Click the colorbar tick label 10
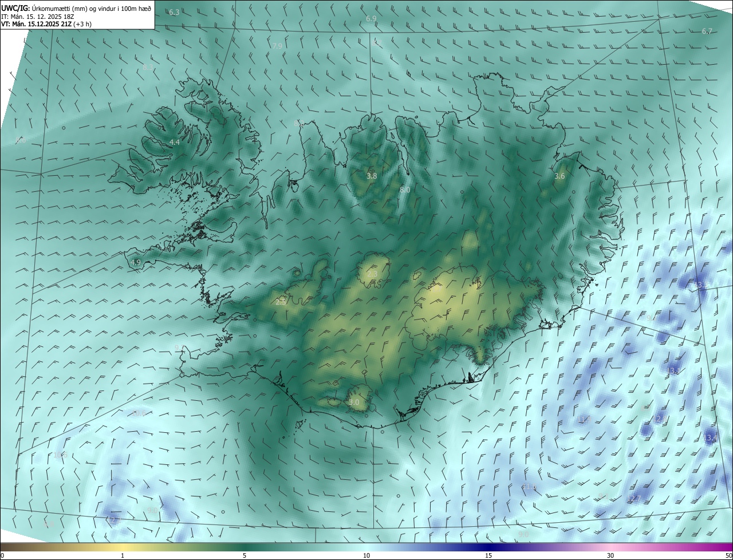 [x=366, y=555]
